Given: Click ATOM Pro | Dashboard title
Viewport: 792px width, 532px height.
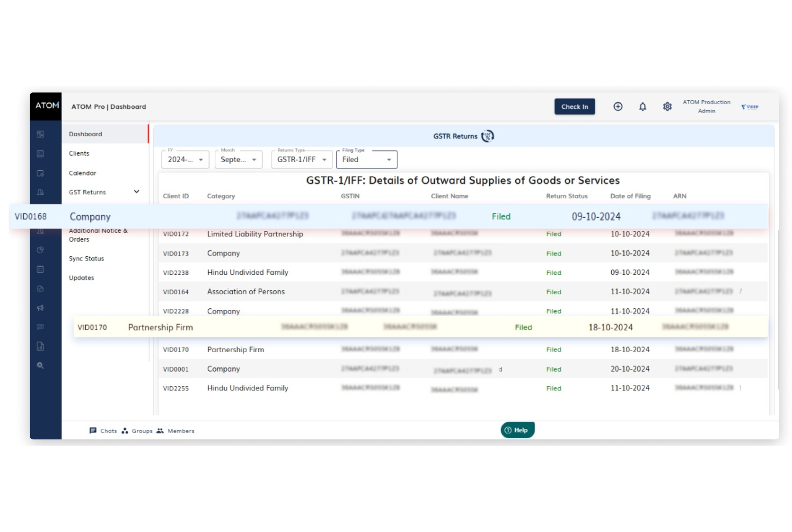Looking at the screenshot, I should pos(108,107).
